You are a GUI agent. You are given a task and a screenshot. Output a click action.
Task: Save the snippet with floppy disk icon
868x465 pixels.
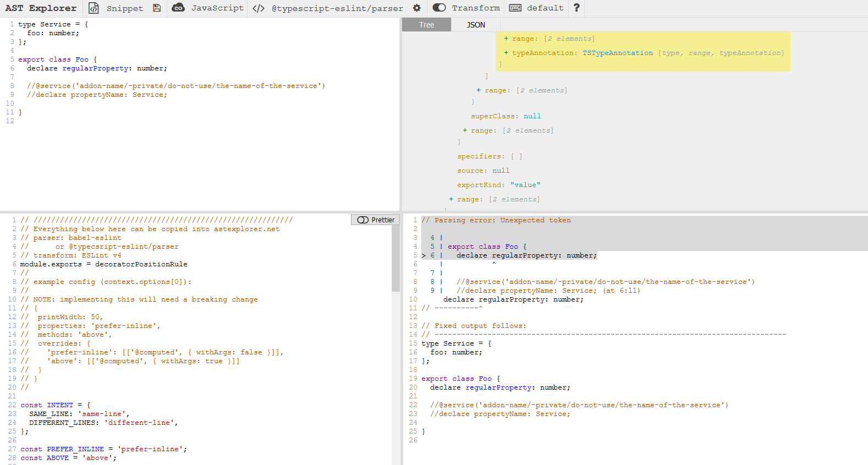[x=157, y=8]
